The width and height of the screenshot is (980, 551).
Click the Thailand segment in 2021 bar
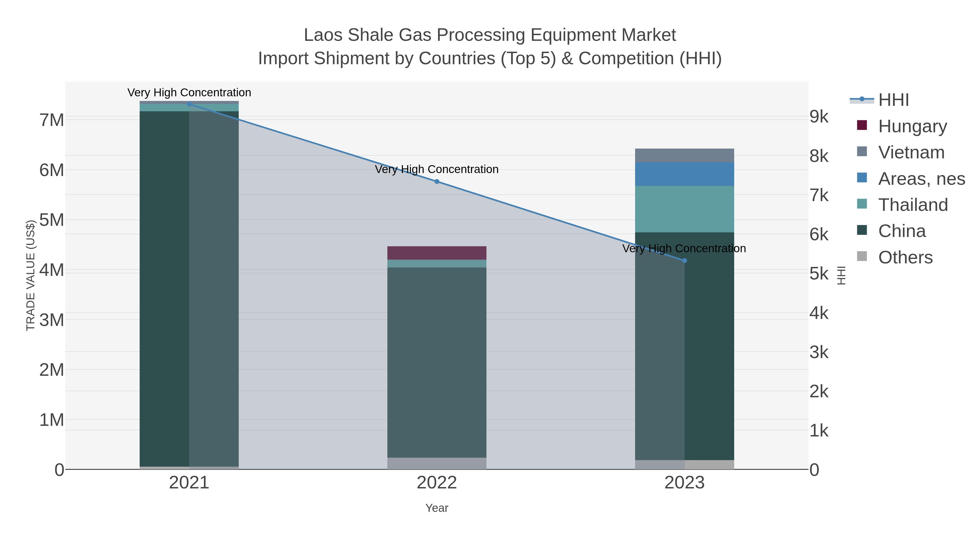[x=189, y=107]
